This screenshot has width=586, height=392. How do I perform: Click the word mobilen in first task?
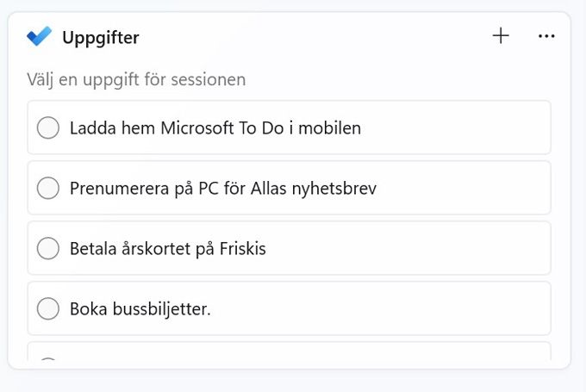329,128
